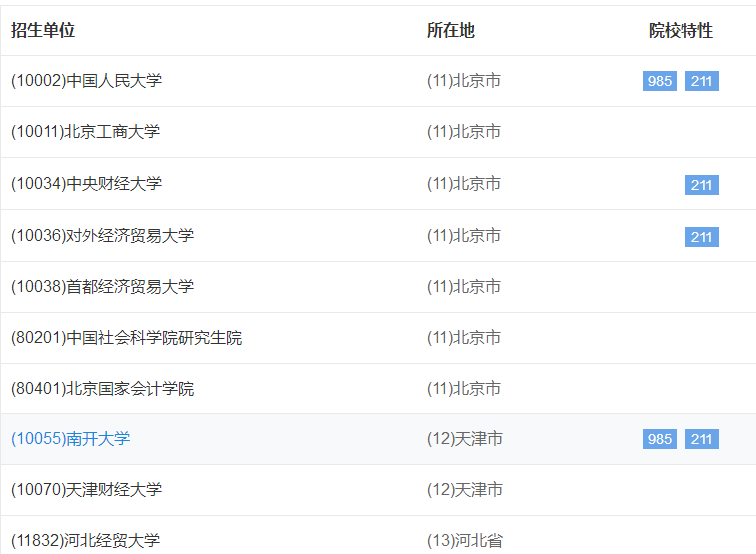This screenshot has width=756, height=554.
Task: Click the 211 badge for 南开大学
Action: tap(702, 439)
